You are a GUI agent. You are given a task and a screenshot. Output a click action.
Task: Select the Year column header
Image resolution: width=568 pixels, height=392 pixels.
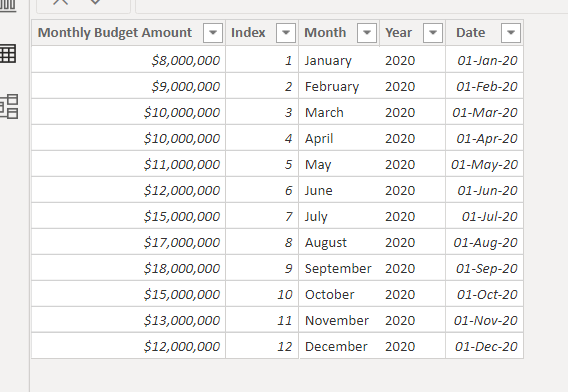(x=412, y=33)
